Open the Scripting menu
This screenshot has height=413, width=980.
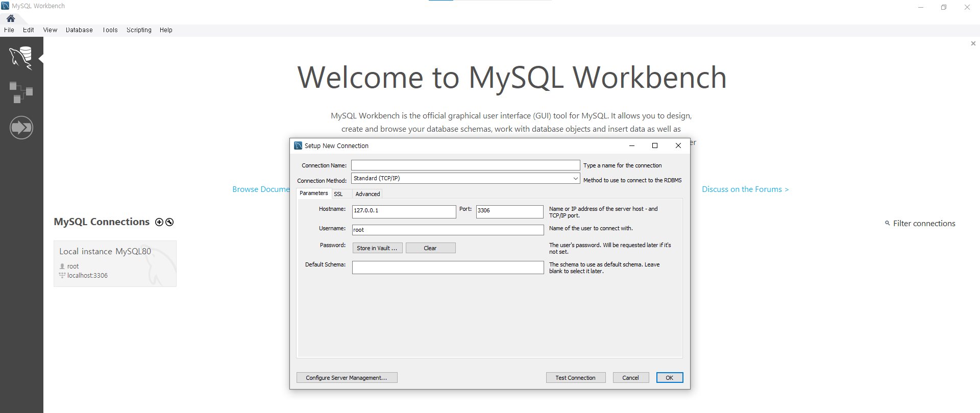139,30
